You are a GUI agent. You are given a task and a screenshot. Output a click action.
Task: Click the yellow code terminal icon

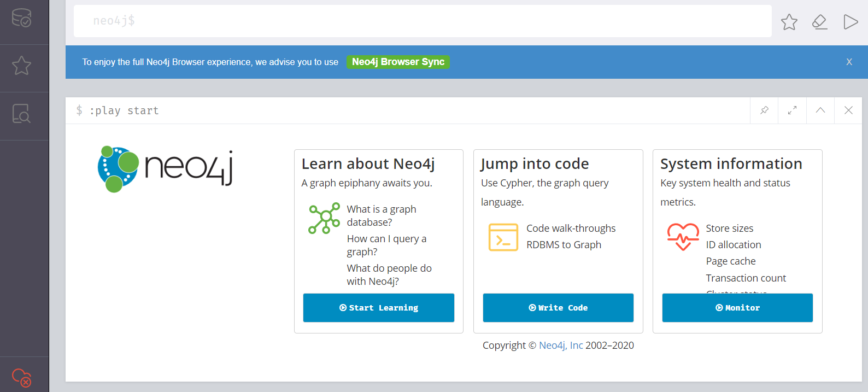503,237
